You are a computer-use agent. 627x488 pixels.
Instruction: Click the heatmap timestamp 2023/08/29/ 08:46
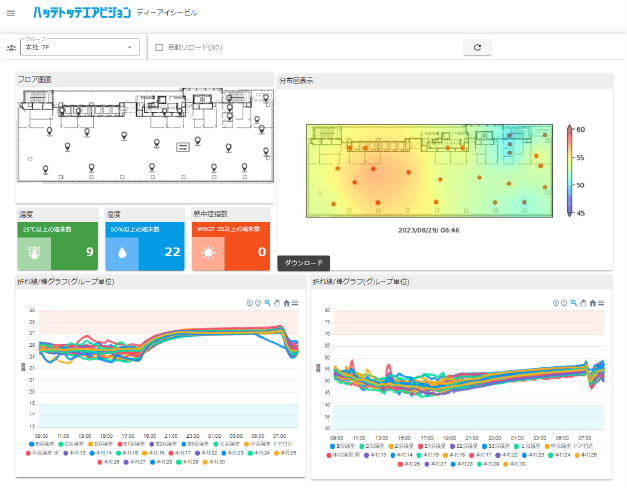pyautogui.click(x=429, y=230)
